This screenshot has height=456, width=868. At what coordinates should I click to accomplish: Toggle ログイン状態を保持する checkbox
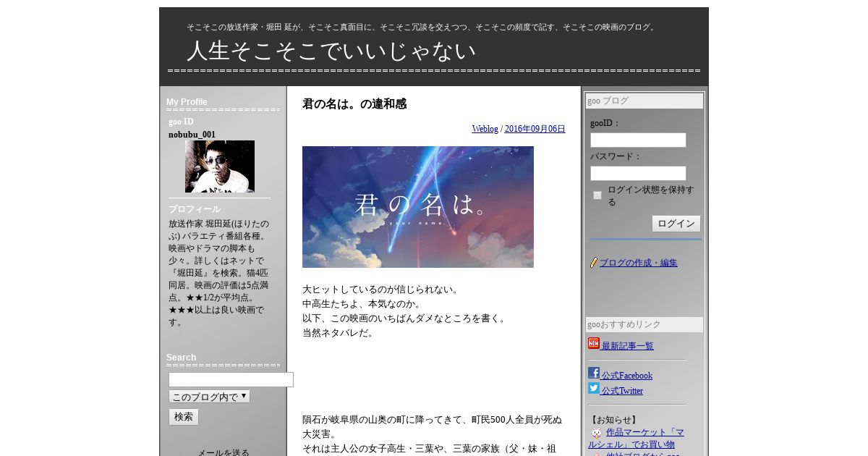click(x=597, y=195)
